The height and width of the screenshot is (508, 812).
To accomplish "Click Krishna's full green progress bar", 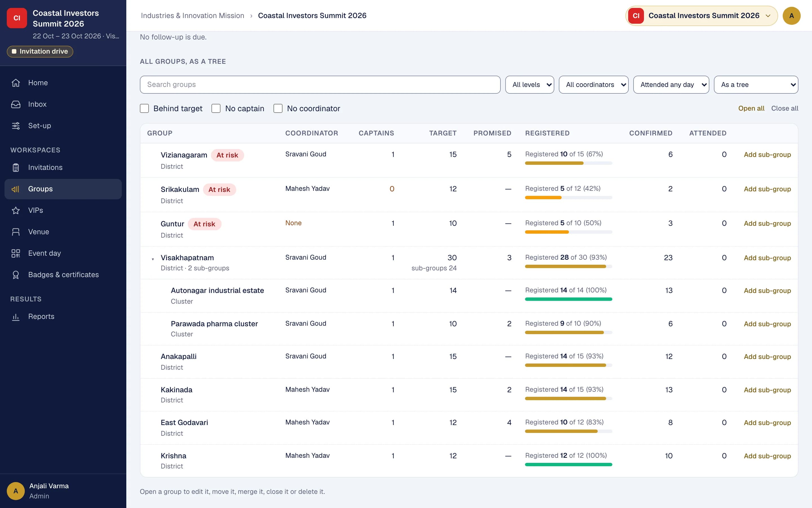I will click(x=568, y=464).
